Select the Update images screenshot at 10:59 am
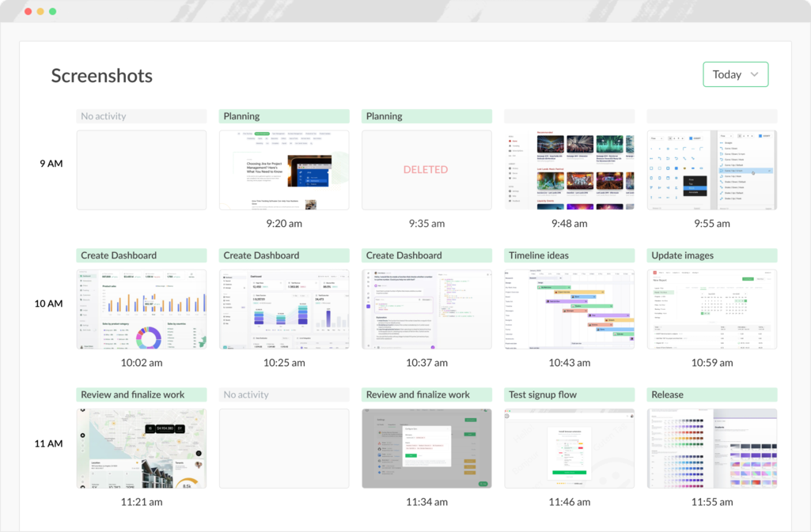This screenshot has width=811, height=532. coord(711,308)
